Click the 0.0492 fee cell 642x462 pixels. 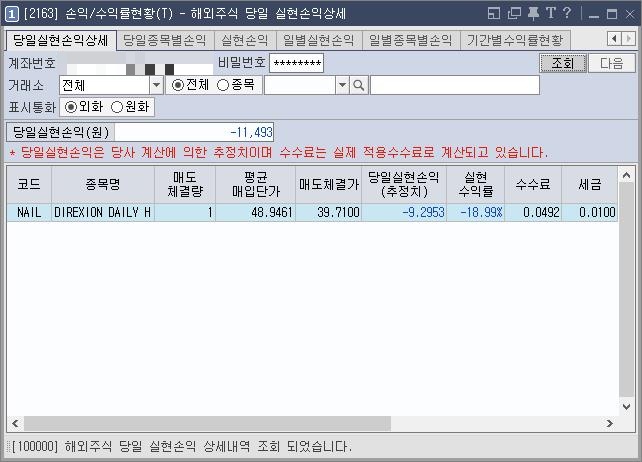click(533, 213)
